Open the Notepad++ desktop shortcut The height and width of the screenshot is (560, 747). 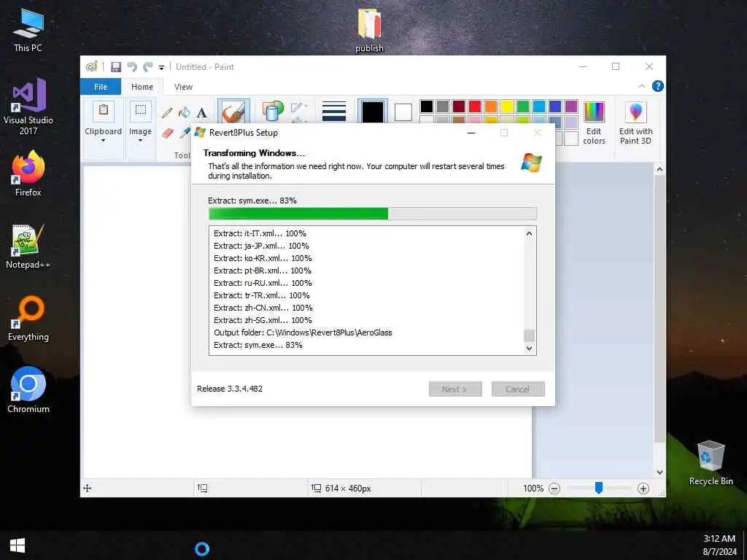pos(28,246)
